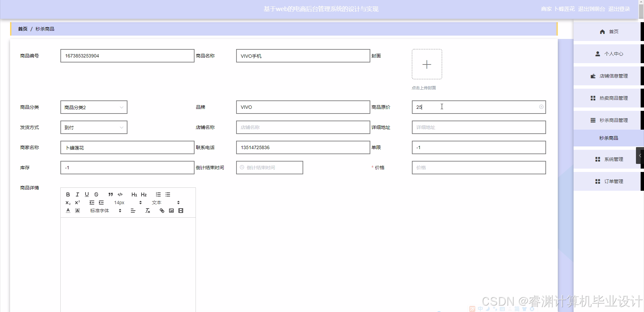
Task: Go to 首页 via breadcrumb
Action: click(x=23, y=29)
